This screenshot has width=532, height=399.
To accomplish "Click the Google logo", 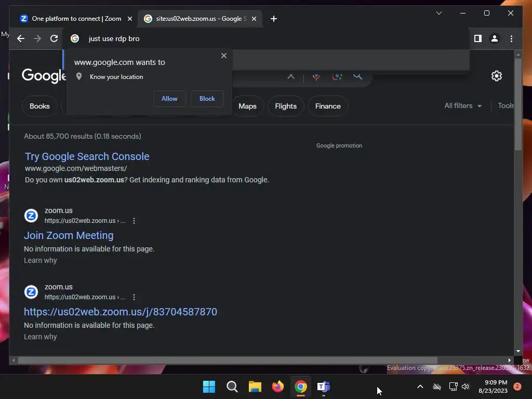I will pos(44,76).
